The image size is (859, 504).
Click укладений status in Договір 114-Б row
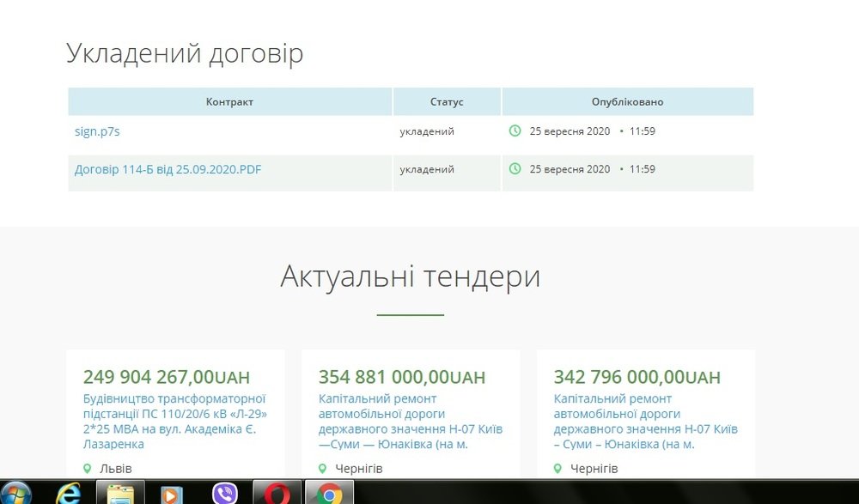pyautogui.click(x=427, y=169)
